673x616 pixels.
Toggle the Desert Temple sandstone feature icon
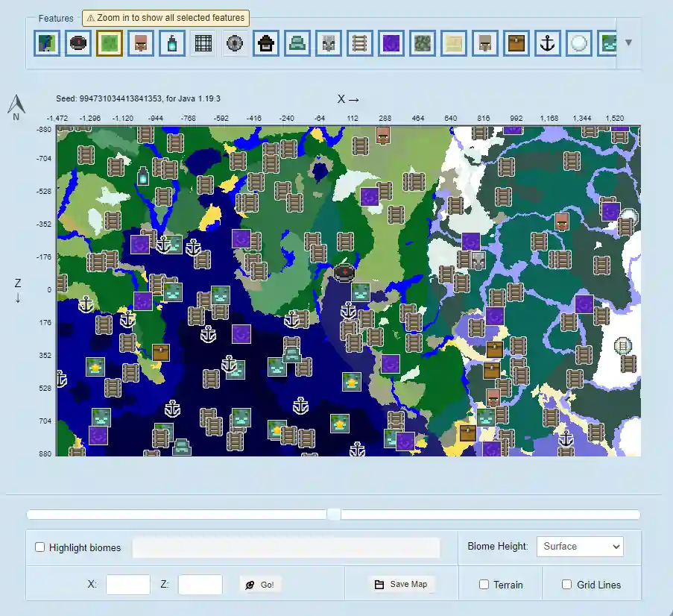[454, 43]
